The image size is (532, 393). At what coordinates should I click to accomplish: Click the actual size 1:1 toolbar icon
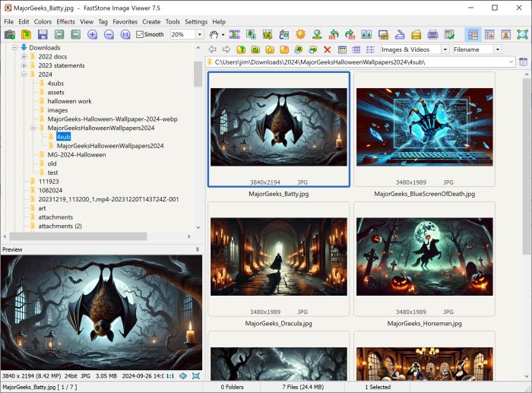[125, 34]
